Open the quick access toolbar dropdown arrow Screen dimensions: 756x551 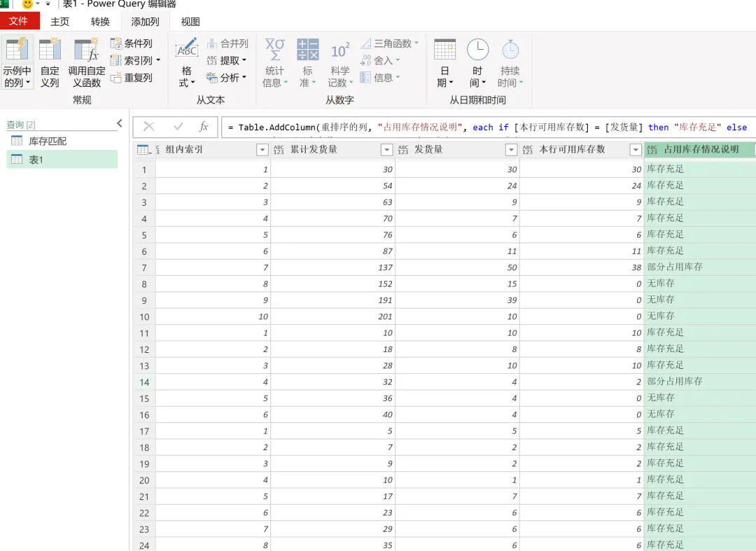(x=48, y=4)
